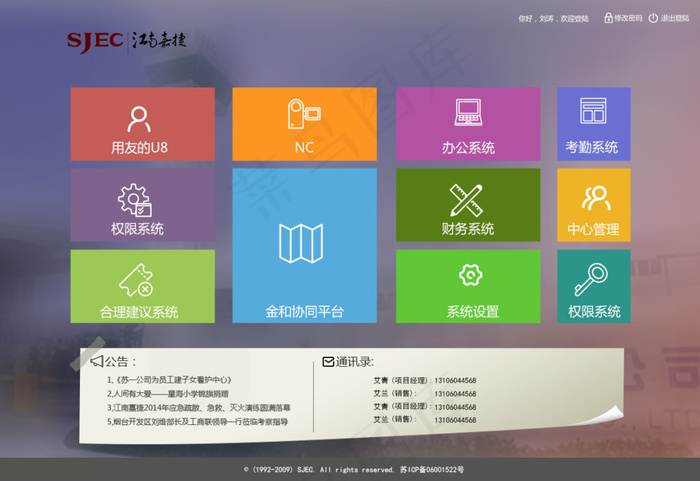Open the 合理建议系统 ticket icon tile

coord(142,286)
